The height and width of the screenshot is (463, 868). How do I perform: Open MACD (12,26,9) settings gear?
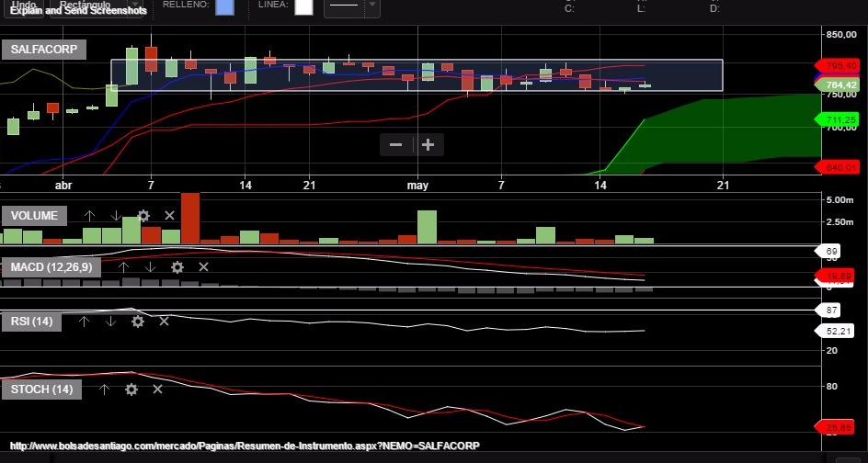point(177,267)
